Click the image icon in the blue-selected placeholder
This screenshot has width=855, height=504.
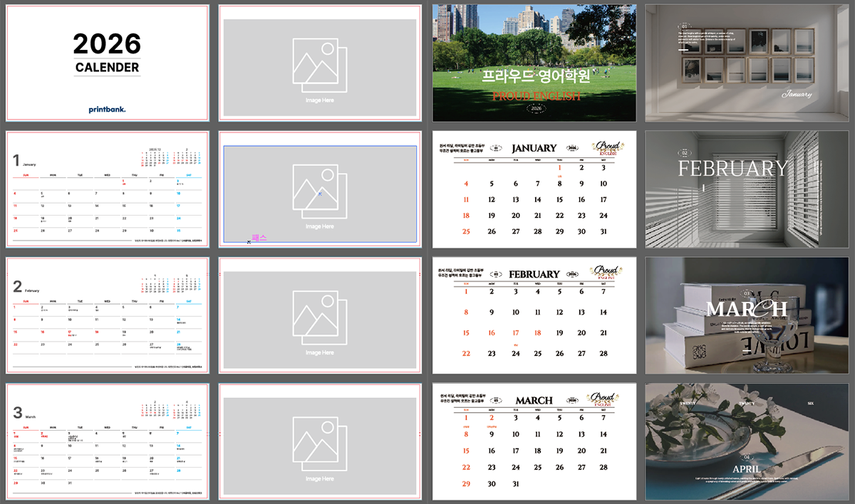[319, 191]
